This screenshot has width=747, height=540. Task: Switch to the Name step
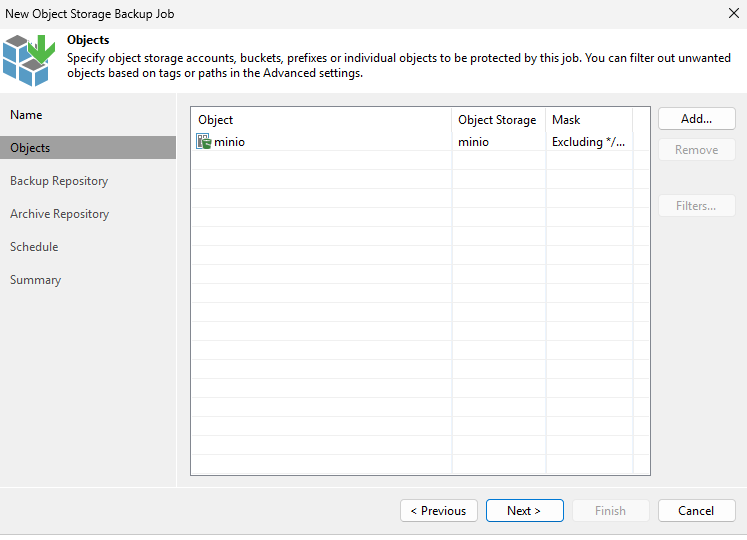coord(26,115)
